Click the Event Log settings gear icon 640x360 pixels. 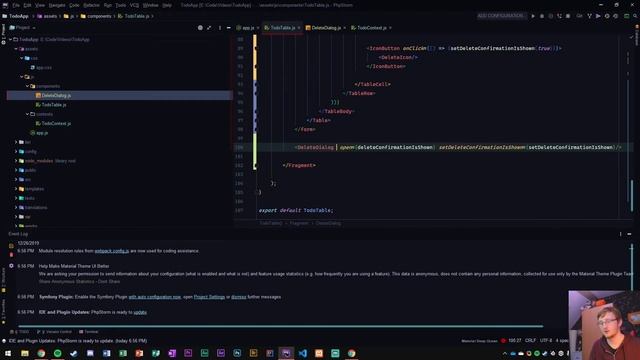point(11,266)
